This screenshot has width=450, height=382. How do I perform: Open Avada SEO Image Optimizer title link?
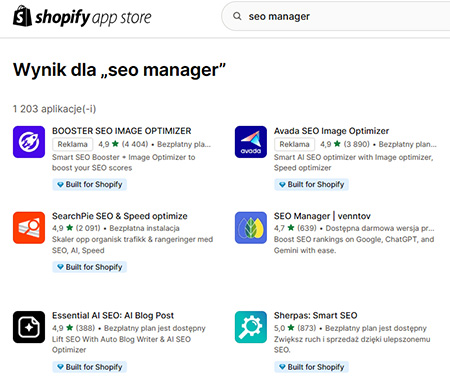tap(331, 131)
